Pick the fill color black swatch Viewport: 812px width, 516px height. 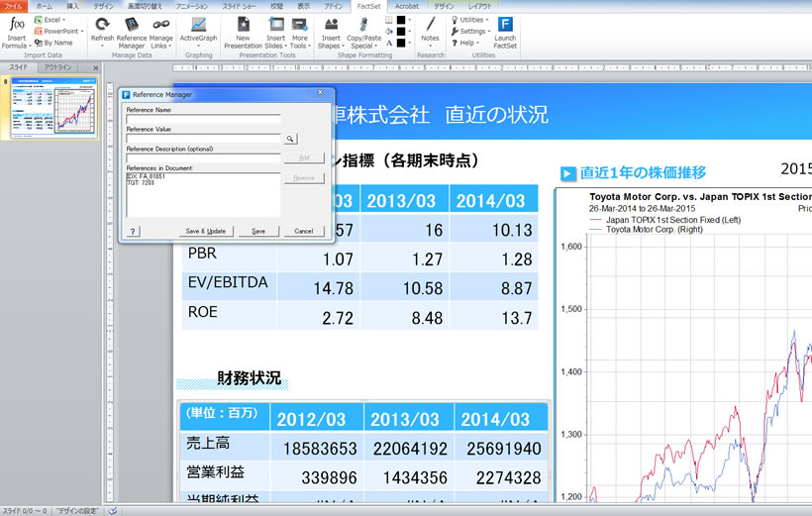[401, 31]
